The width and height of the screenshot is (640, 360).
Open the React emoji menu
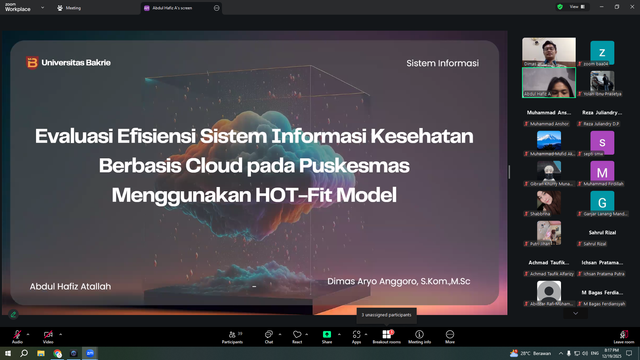coord(297,337)
